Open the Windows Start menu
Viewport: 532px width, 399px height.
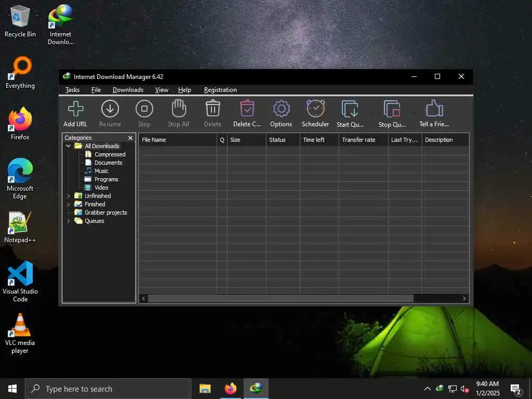12,389
